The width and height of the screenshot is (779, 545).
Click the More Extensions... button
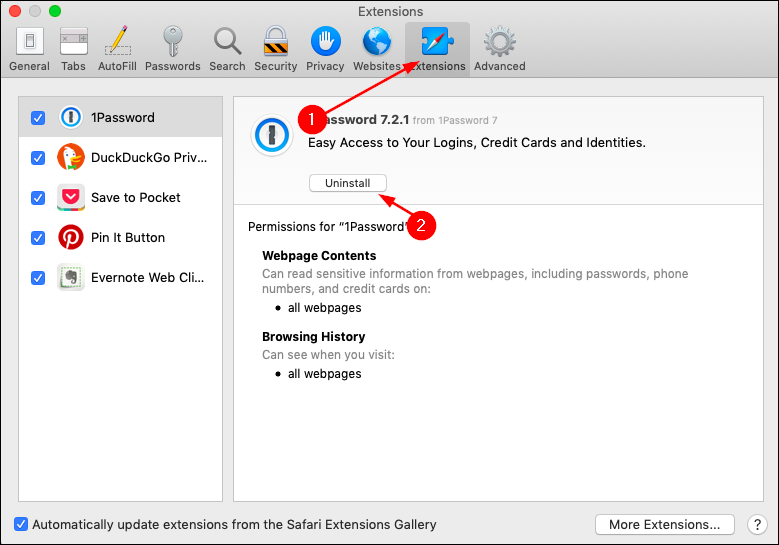coord(665,525)
